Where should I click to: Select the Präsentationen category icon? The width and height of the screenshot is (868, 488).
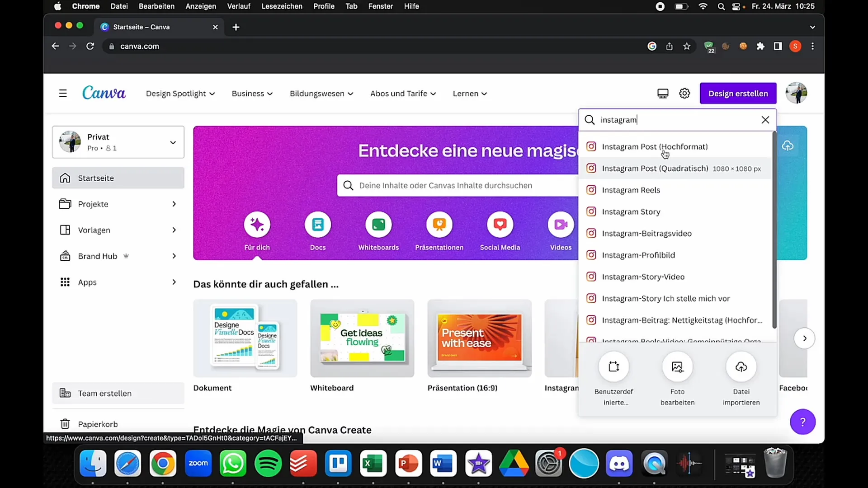pyautogui.click(x=439, y=225)
